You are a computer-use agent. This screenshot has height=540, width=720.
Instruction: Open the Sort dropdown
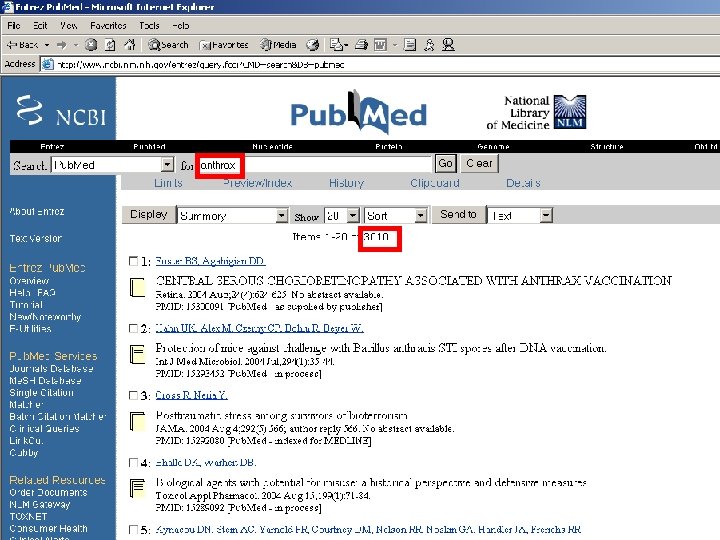click(x=396, y=215)
